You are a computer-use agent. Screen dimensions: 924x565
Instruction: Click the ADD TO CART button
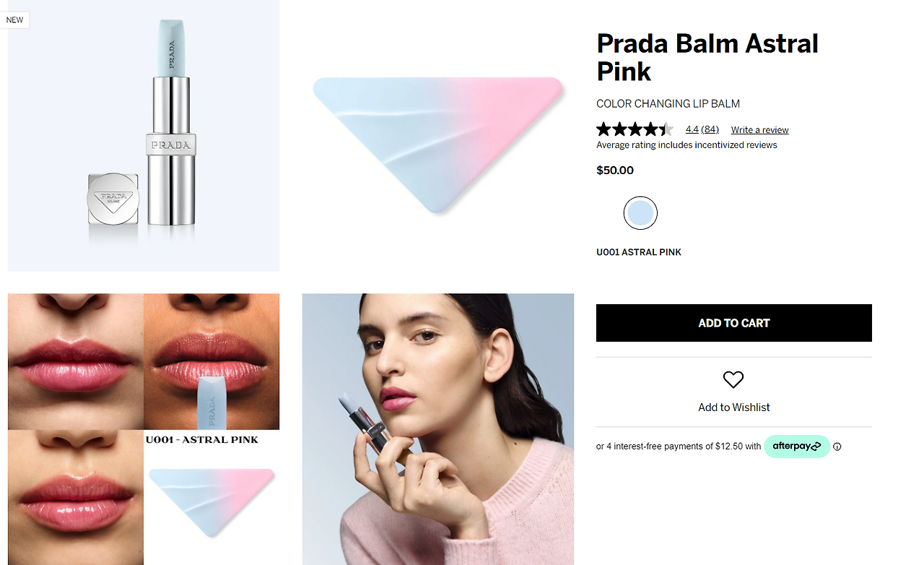pos(734,323)
